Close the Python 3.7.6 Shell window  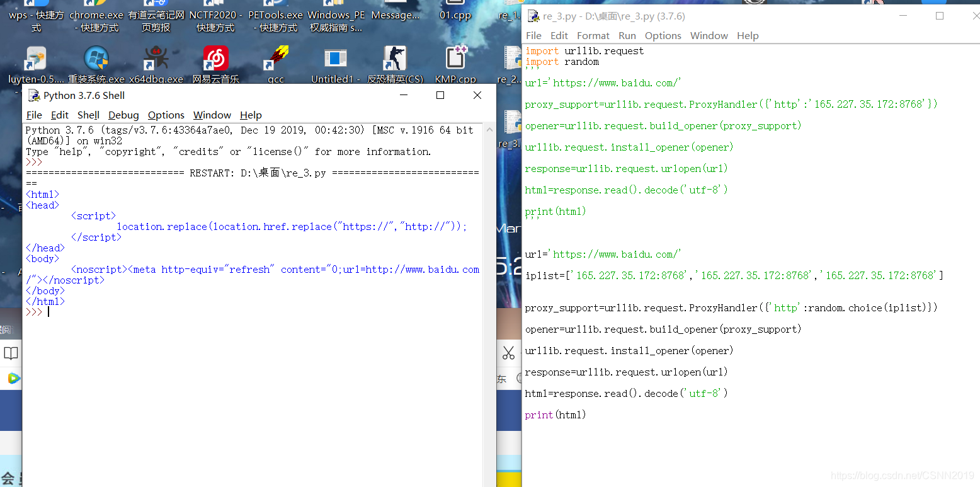(x=477, y=95)
